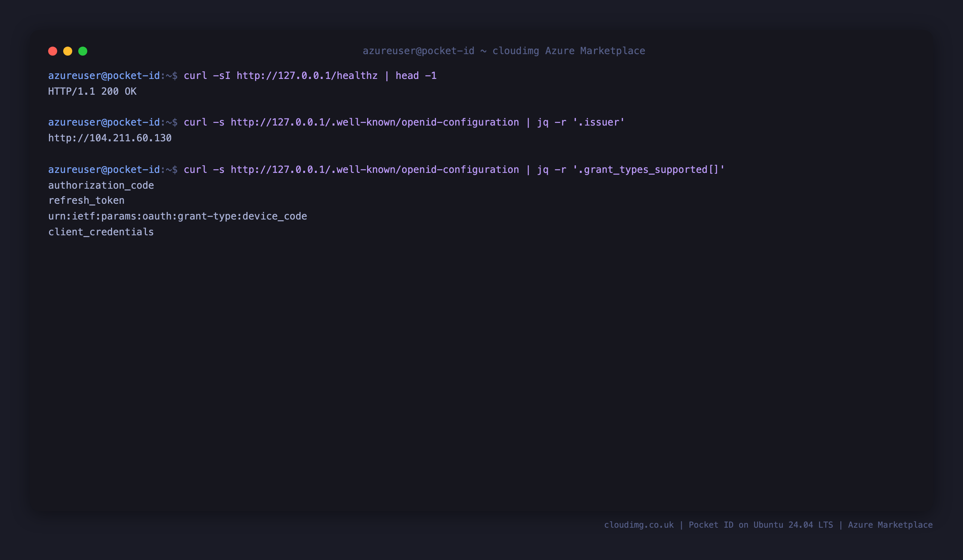Click the curl command ending in '.issuer'
The height and width of the screenshot is (560, 963).
[404, 122]
